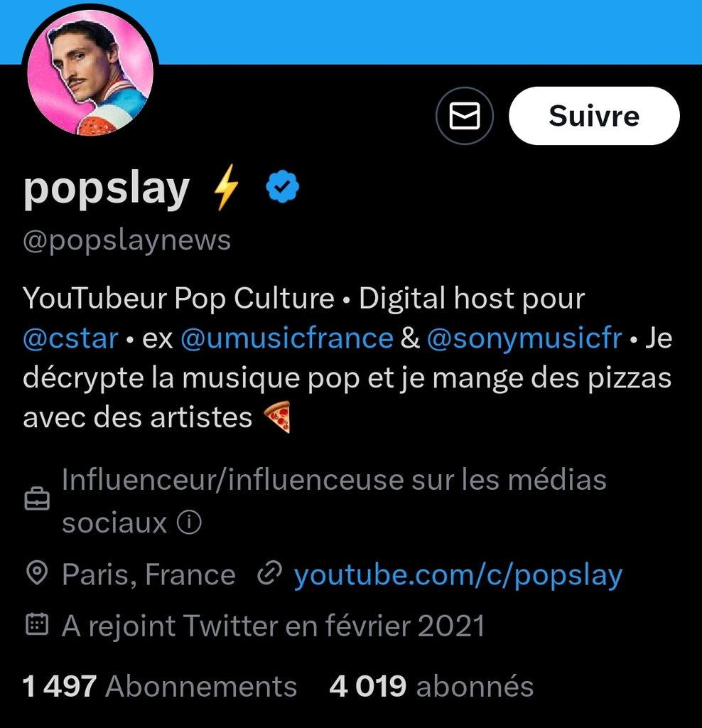The image size is (702, 728).
Task: Click the Suivre follow button
Action: point(594,116)
